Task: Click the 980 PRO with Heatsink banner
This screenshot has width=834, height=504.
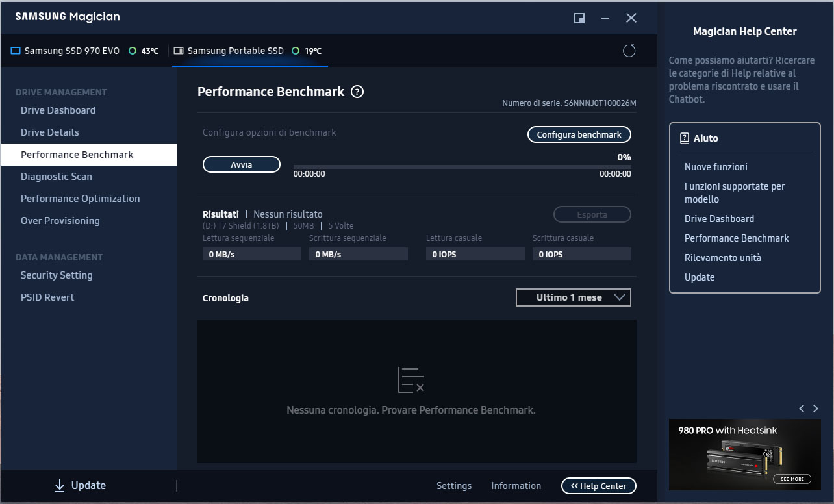Action: (x=745, y=455)
